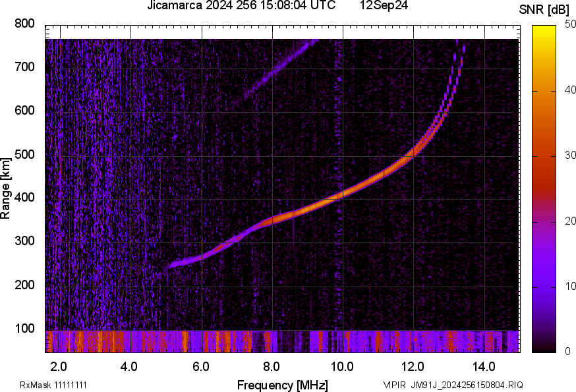The width and height of the screenshot is (576, 392).
Task: Click the SNR color scale bar
Action: point(544,189)
